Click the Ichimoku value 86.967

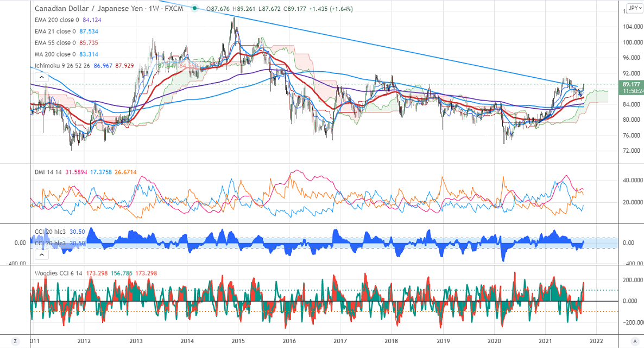pyautogui.click(x=103, y=65)
